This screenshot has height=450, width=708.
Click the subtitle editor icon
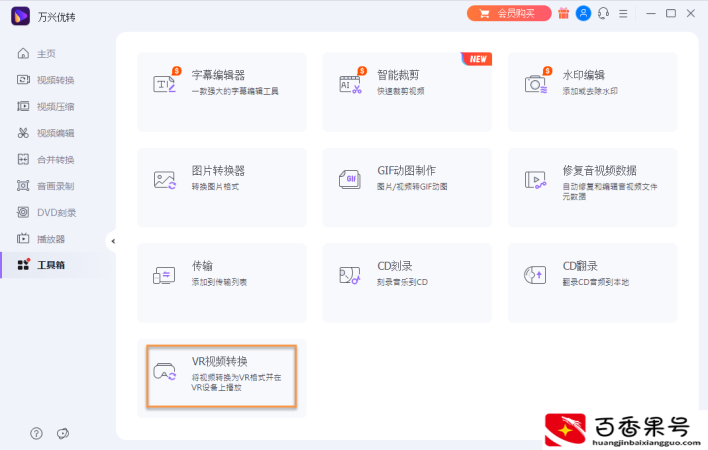pos(165,84)
